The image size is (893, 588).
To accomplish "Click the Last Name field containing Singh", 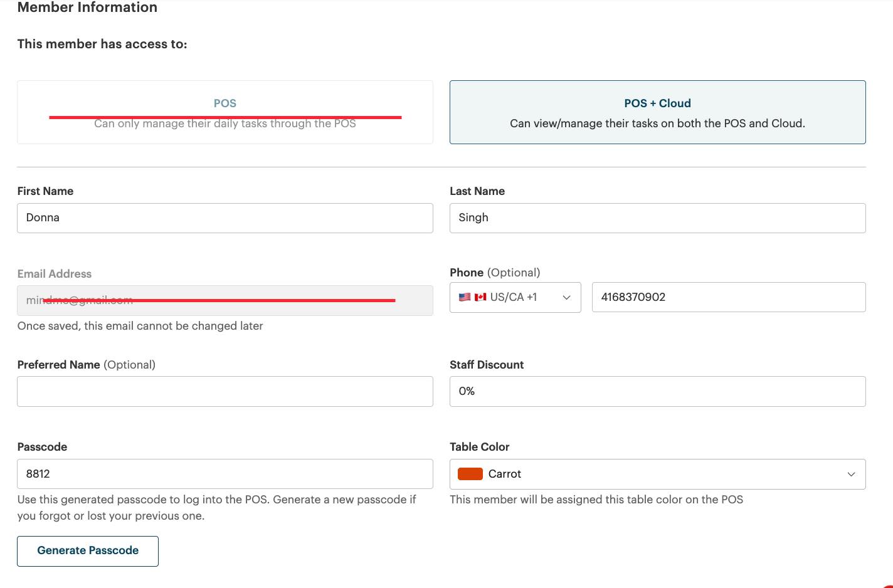I will 657,218.
